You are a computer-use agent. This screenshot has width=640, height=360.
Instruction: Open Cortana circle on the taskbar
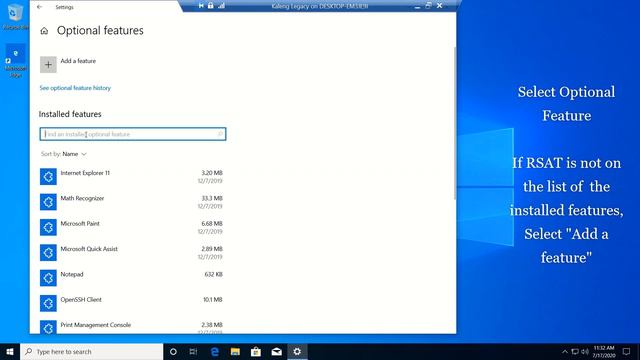click(x=173, y=351)
